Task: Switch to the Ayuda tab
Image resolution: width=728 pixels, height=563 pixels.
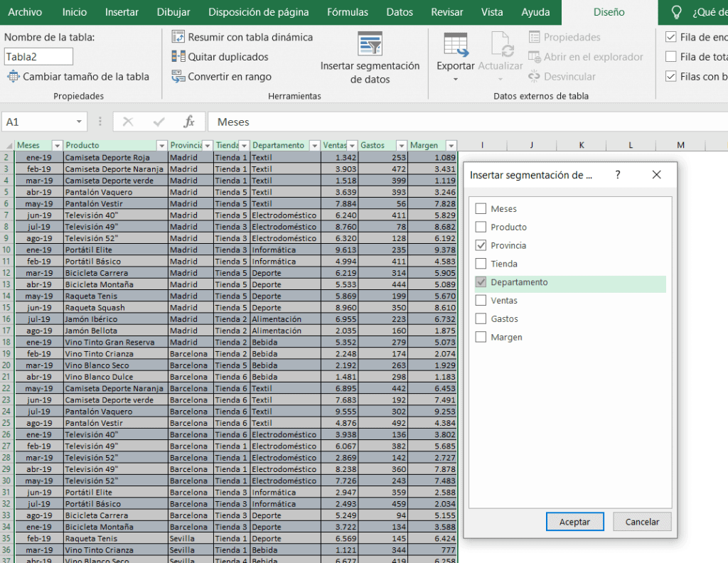Action: (x=535, y=12)
